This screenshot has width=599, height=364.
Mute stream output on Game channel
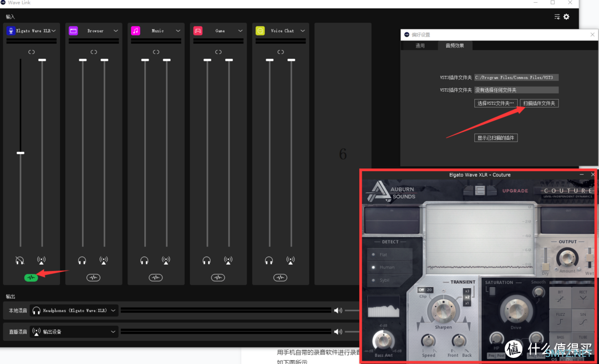pos(228,260)
